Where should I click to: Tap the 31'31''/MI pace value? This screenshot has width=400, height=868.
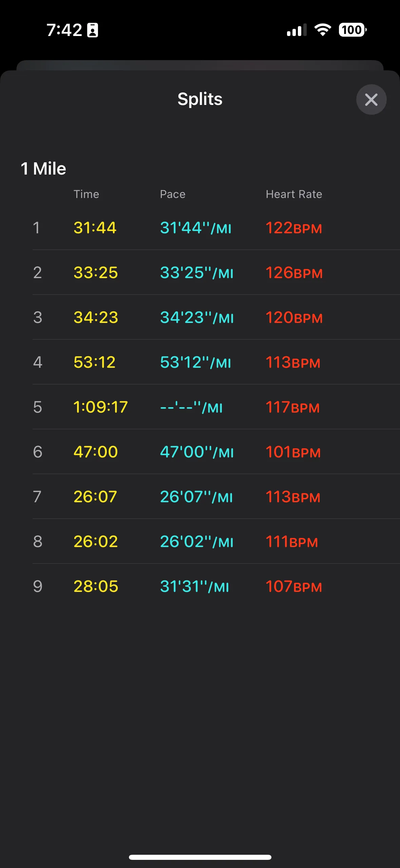click(x=194, y=586)
